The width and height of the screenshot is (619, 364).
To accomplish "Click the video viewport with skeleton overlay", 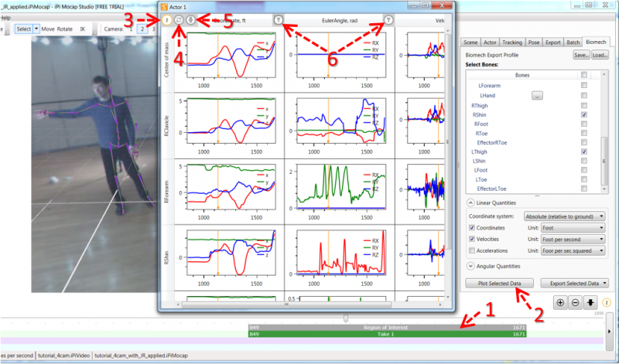I will tap(95, 164).
